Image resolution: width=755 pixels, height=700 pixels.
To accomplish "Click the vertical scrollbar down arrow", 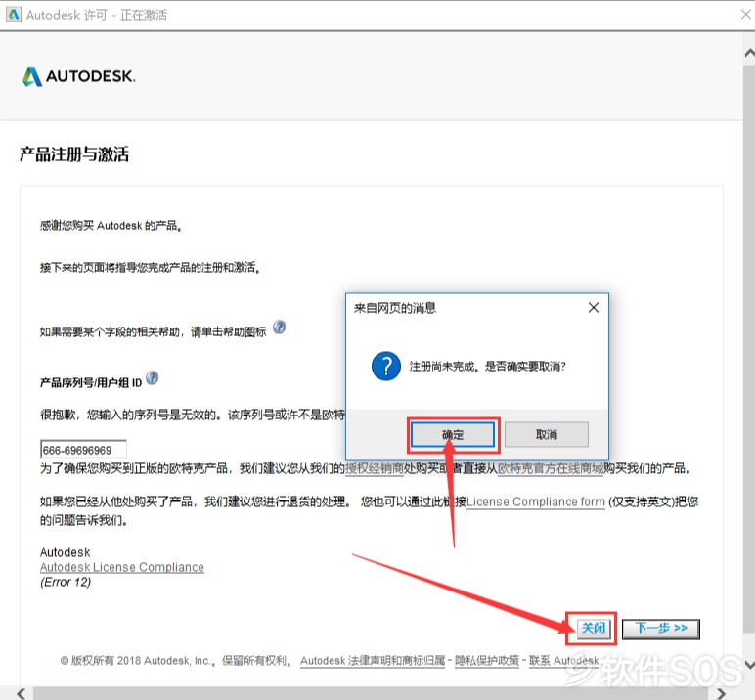I will (749, 665).
